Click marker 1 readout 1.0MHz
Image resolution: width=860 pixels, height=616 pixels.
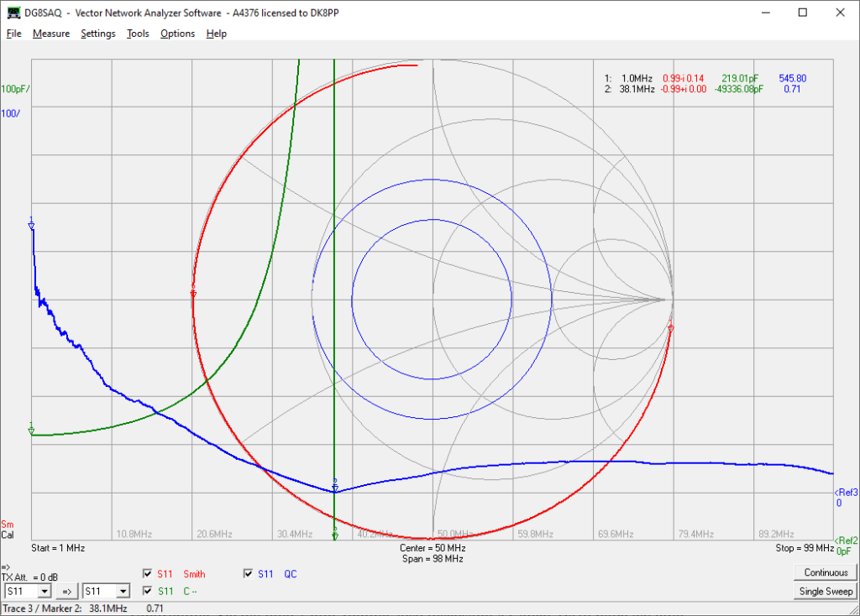click(637, 78)
